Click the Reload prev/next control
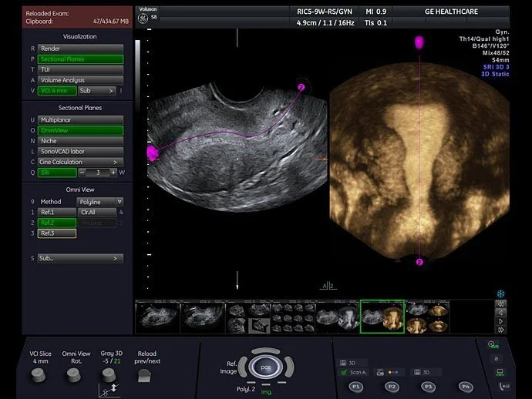 [x=144, y=376]
